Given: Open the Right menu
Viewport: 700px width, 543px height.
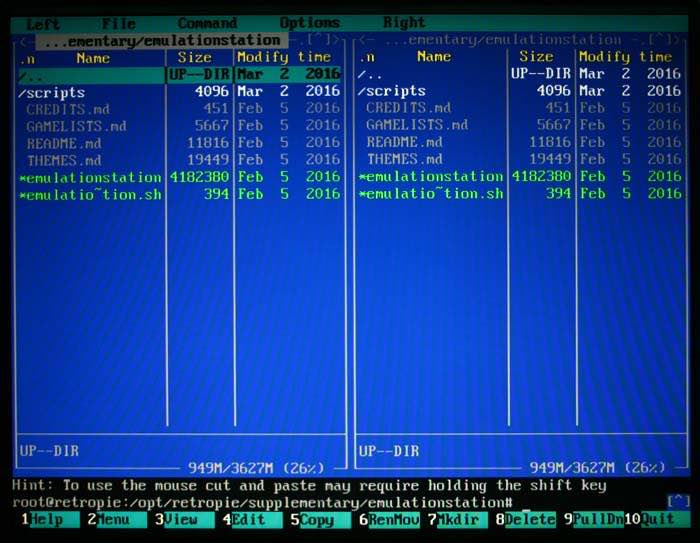Looking at the screenshot, I should click(x=404, y=22).
